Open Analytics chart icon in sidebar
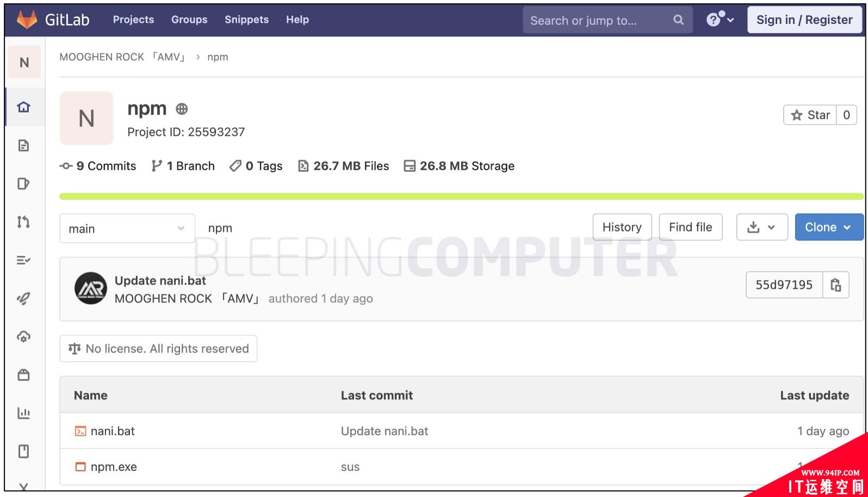The image size is (868, 497). coord(23,413)
